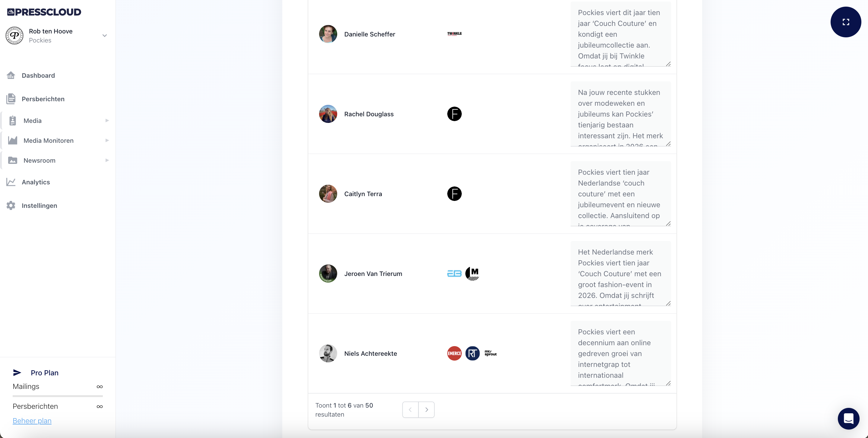Click the MT/Sprout logo icon
Image resolution: width=868 pixels, height=438 pixels.
[490, 353]
